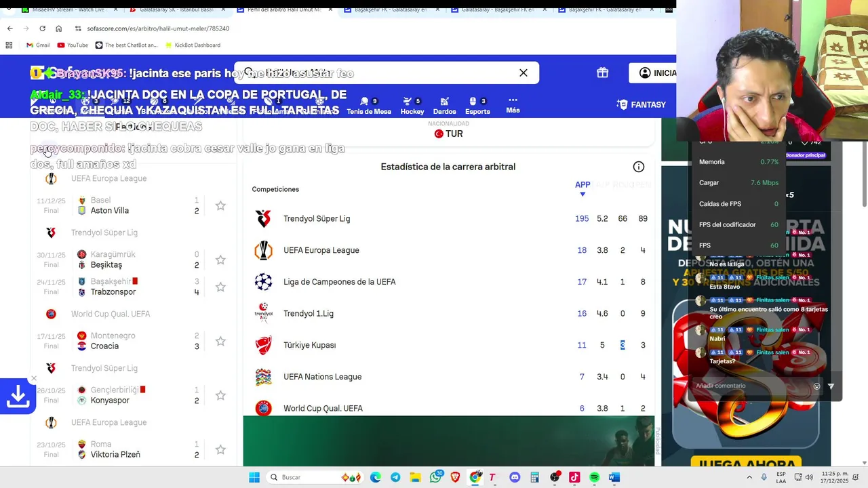Open Gmail bookmark

click(x=38, y=45)
